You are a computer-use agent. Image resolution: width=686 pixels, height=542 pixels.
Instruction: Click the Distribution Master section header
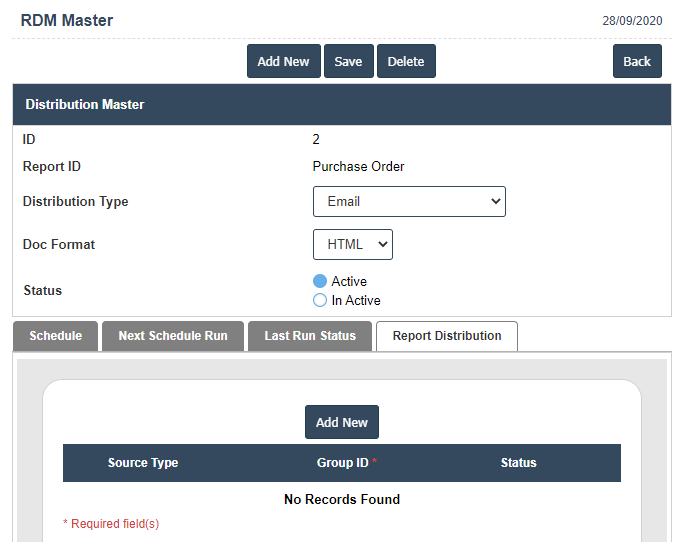coord(85,104)
